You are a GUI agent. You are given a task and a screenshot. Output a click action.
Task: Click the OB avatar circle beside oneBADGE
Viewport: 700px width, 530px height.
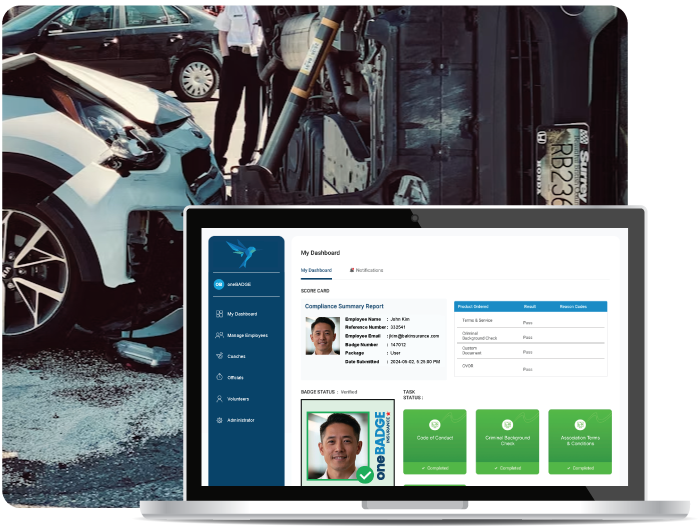pyautogui.click(x=219, y=284)
